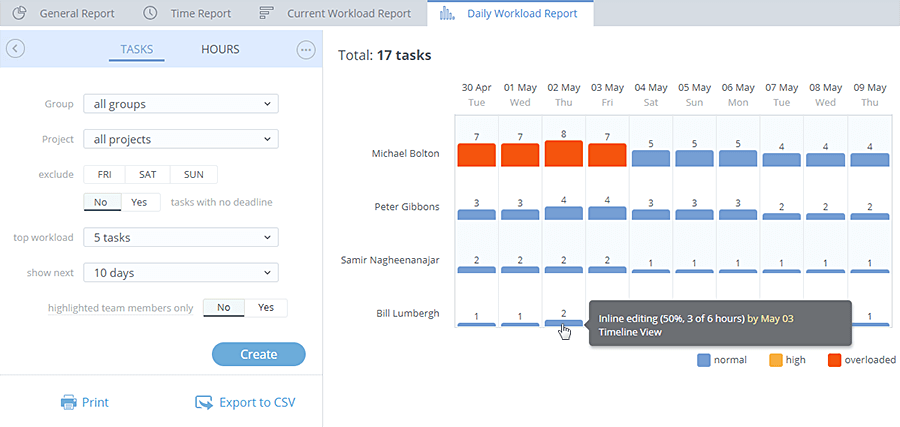Viewport: 900px width, 427px height.
Task: Toggle the exclude SAT button
Action: point(148,174)
